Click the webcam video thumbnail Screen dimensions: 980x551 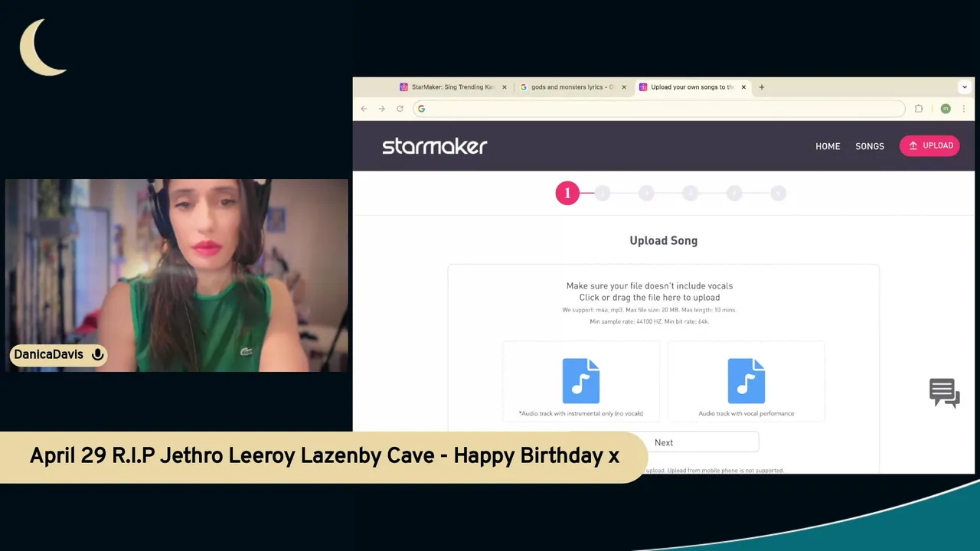pyautogui.click(x=177, y=275)
